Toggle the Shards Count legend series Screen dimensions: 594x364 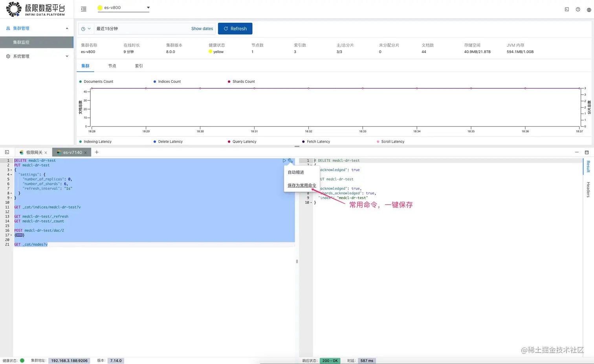click(241, 82)
